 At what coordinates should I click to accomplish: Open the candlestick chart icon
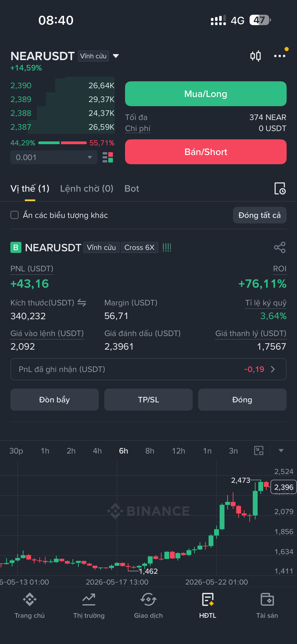coord(256,56)
